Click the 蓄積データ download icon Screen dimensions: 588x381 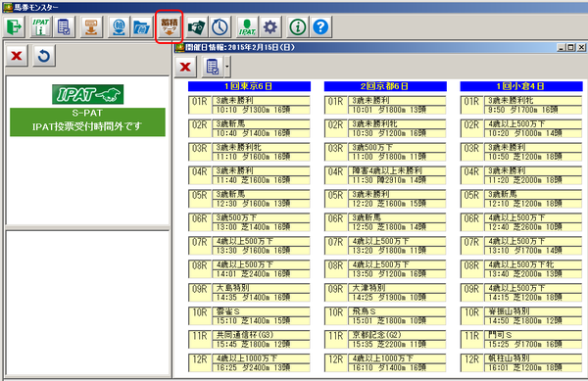[169, 27]
